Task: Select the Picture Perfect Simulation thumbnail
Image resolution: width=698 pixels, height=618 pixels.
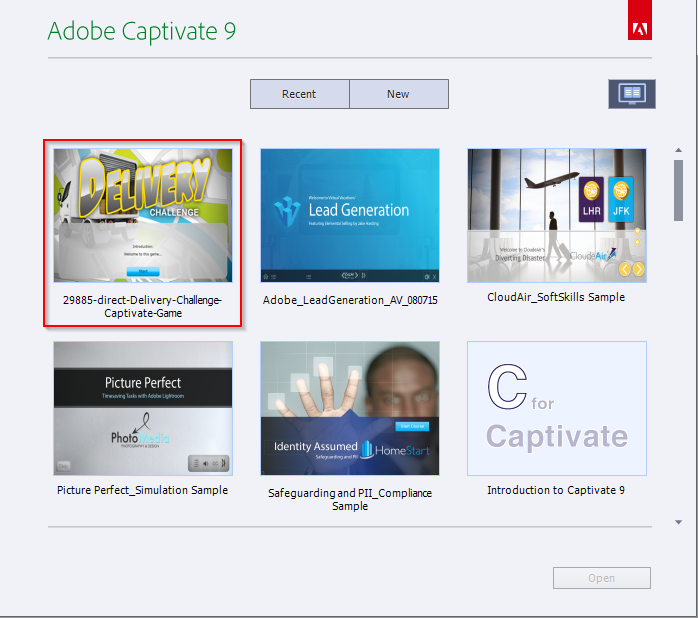Action: click(143, 408)
